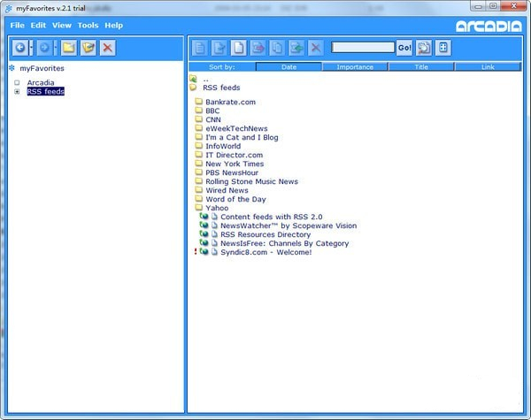The height and width of the screenshot is (420, 531).
Task: Open the CNN folder
Action: click(213, 119)
